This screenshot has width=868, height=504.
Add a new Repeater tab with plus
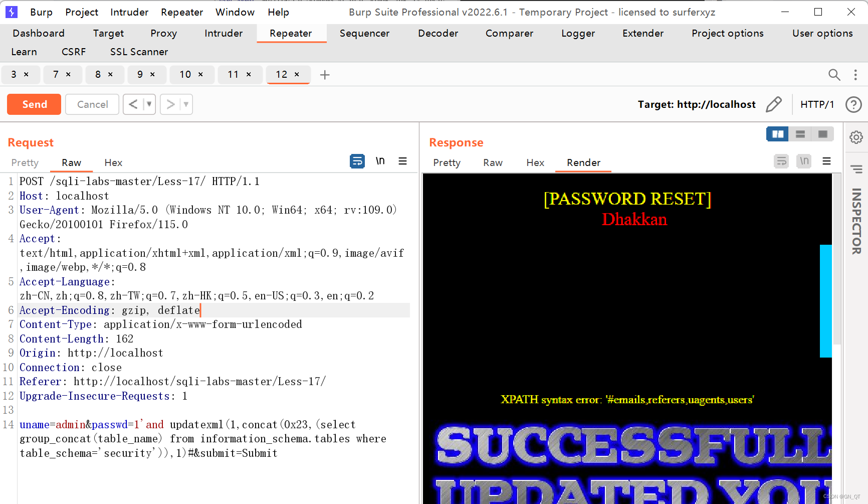pos(325,75)
